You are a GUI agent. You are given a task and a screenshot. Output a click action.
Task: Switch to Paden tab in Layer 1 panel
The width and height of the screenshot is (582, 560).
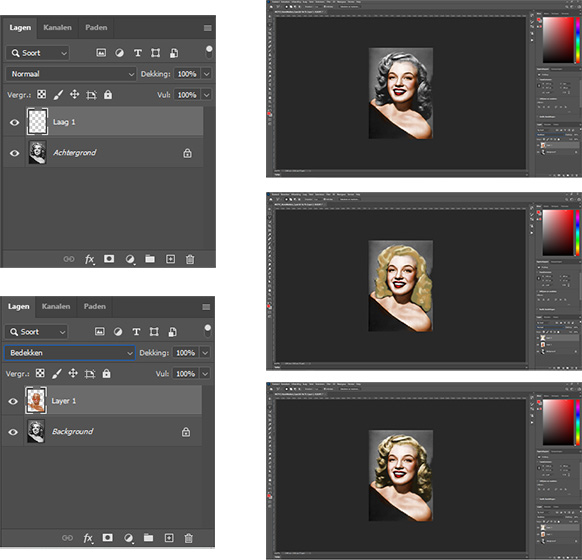point(95,306)
